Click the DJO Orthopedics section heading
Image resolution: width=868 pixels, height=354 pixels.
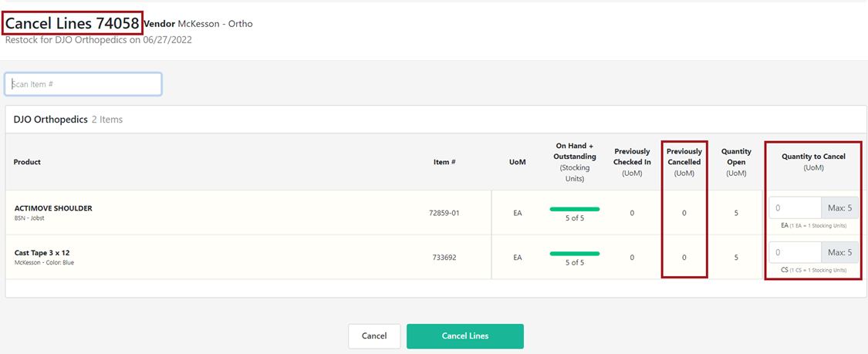click(50, 120)
